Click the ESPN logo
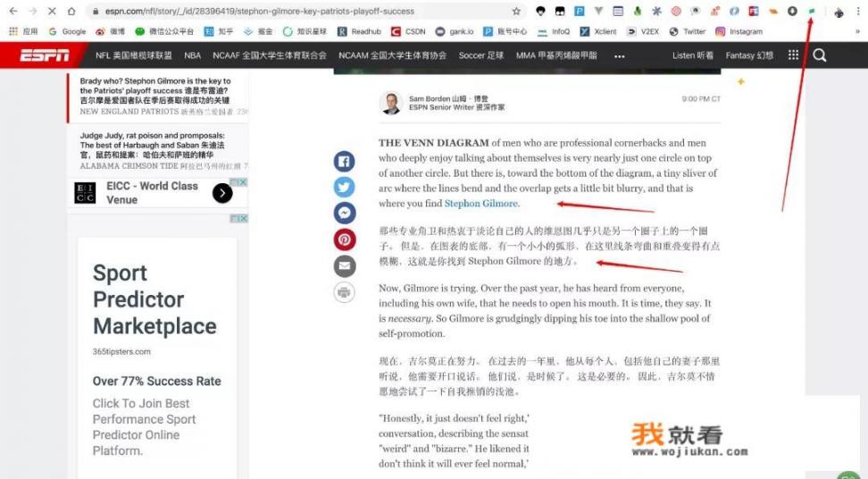 (x=45, y=55)
